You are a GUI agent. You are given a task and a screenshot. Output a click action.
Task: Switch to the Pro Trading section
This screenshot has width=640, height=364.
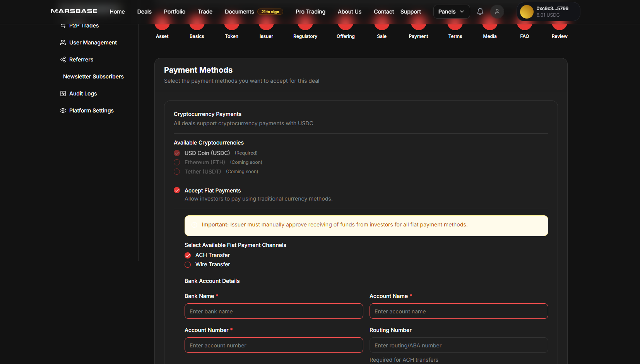coord(310,12)
